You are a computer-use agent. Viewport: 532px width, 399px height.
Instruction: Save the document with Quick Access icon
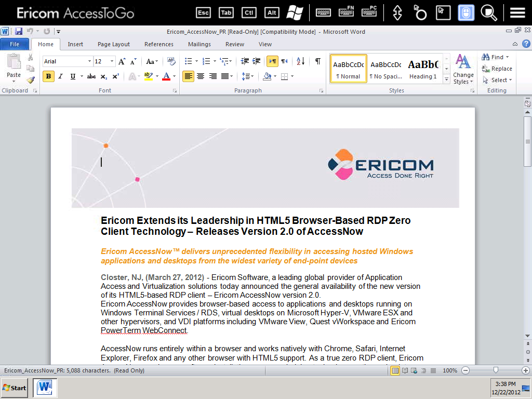pos(18,32)
